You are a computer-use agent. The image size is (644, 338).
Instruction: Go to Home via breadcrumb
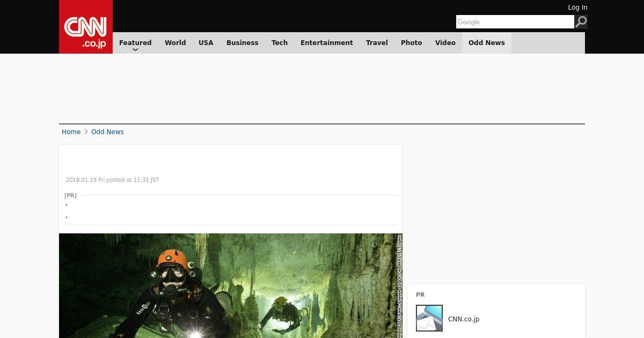coord(71,132)
